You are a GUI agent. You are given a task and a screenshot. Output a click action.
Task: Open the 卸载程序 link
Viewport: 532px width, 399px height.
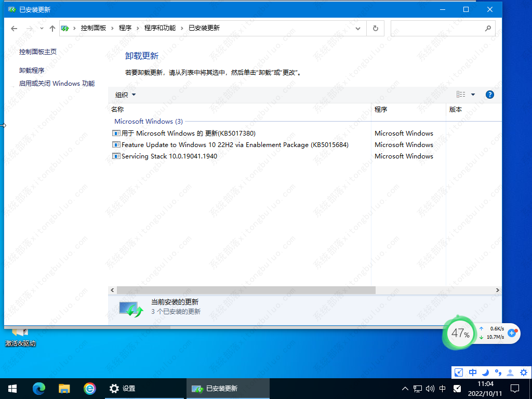32,70
